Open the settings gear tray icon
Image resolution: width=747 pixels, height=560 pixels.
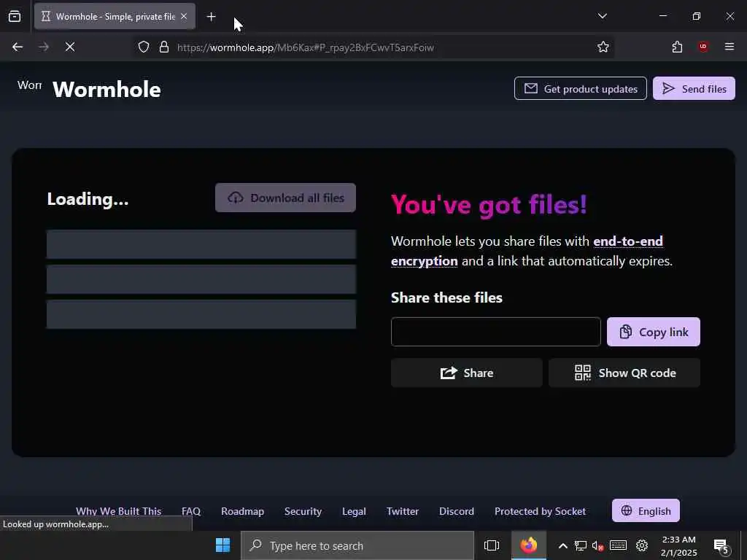point(642,545)
